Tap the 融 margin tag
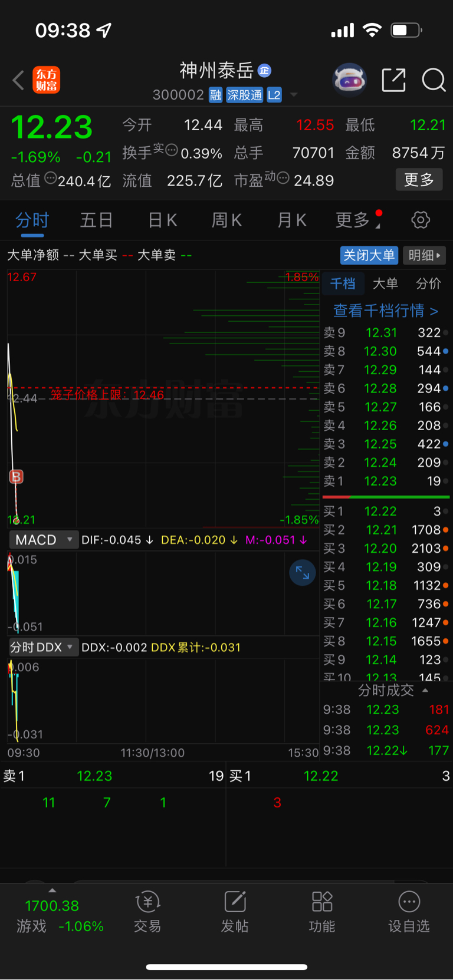Screen dimensions: 453x980 point(215,95)
